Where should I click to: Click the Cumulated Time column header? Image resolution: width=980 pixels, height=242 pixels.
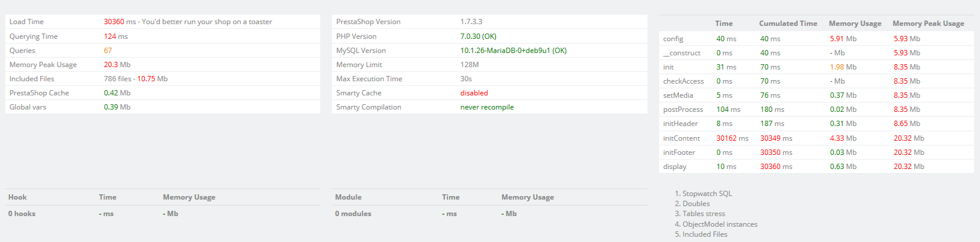click(788, 24)
